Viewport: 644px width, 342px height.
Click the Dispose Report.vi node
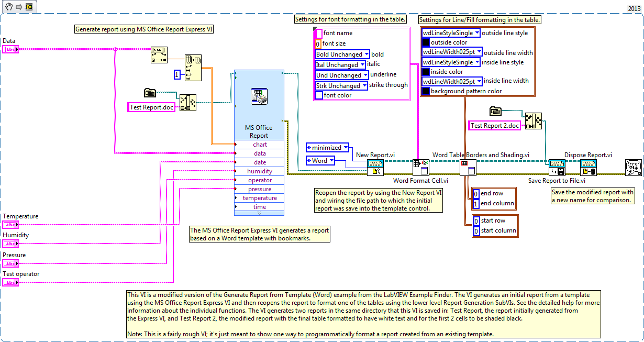click(588, 168)
